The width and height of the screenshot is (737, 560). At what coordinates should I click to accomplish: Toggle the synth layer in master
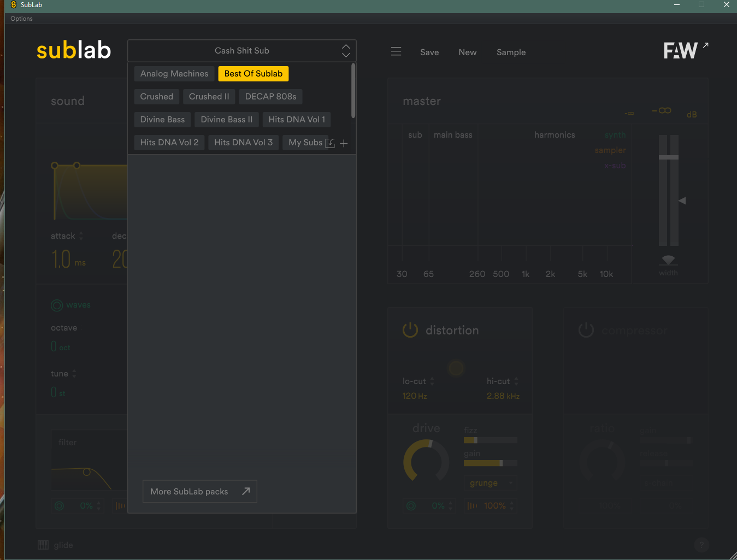click(x=615, y=135)
